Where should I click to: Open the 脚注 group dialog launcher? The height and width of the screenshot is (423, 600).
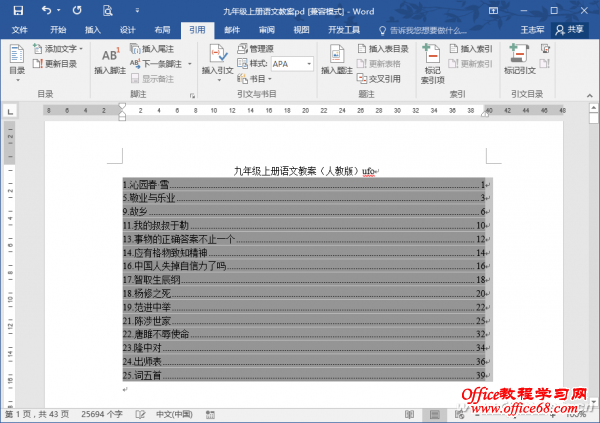click(192, 95)
